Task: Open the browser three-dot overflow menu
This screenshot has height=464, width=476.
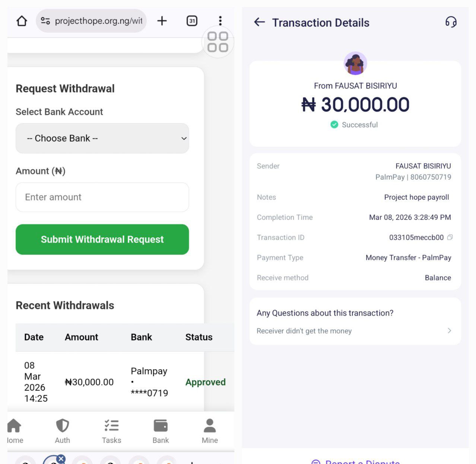Action: point(220,21)
